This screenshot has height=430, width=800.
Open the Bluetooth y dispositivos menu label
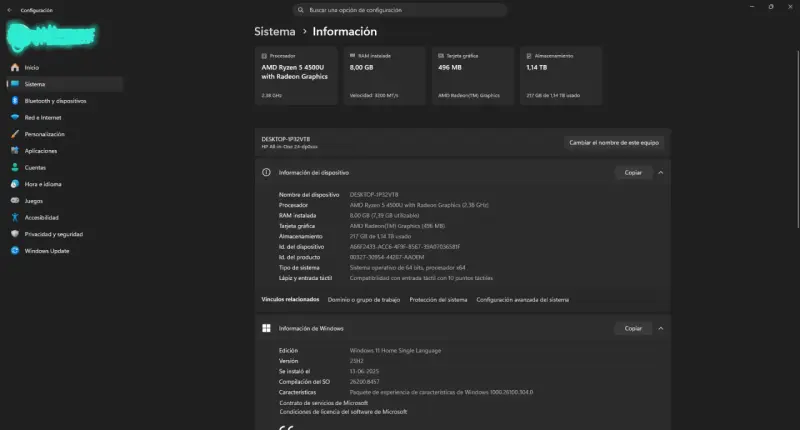click(x=55, y=101)
